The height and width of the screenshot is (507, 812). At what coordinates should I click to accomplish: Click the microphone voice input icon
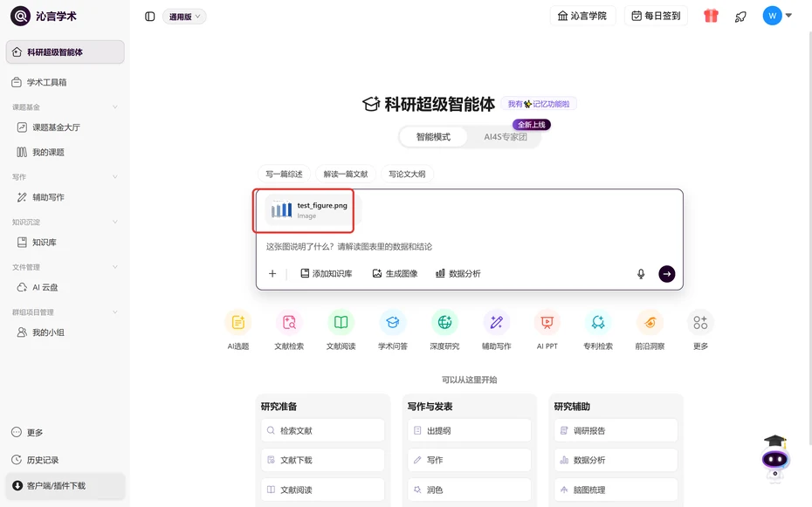[641, 274]
